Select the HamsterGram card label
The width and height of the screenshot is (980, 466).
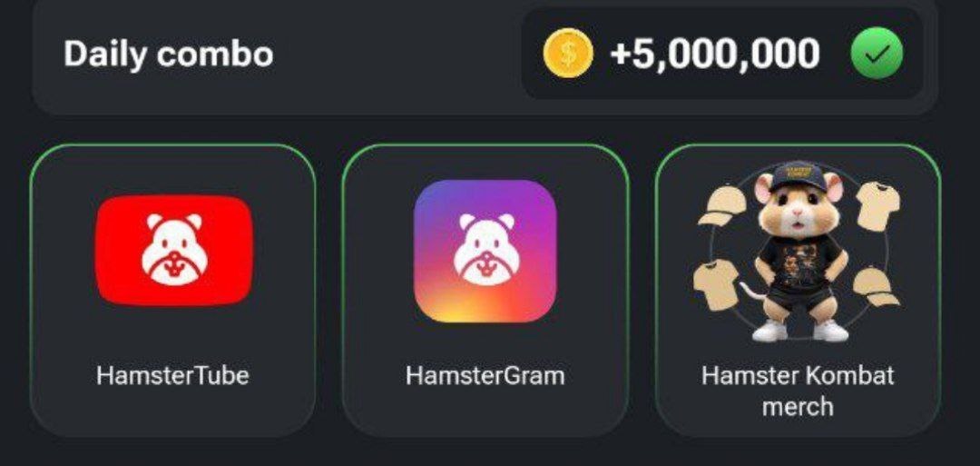coord(485,375)
